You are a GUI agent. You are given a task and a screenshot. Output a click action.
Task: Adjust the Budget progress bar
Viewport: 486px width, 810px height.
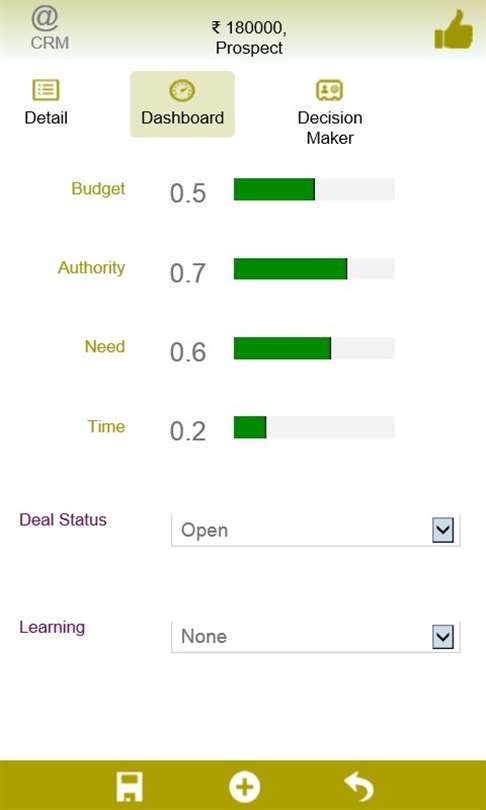(x=314, y=189)
